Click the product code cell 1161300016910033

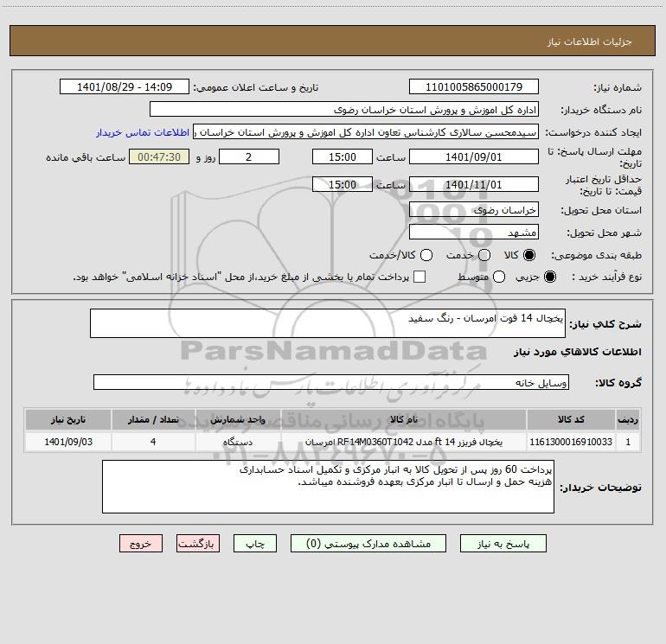(x=571, y=442)
